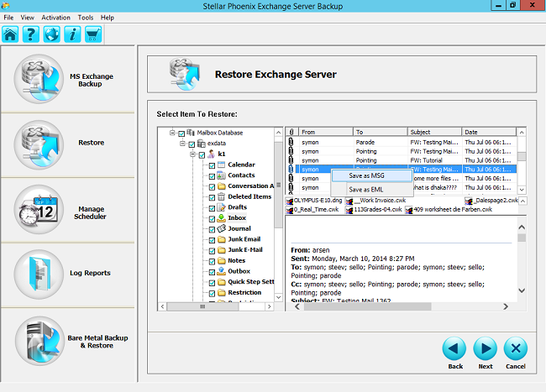Screen dimensions: 546x392
Task: Collapse the k1 mailbox node
Action: coord(192,154)
